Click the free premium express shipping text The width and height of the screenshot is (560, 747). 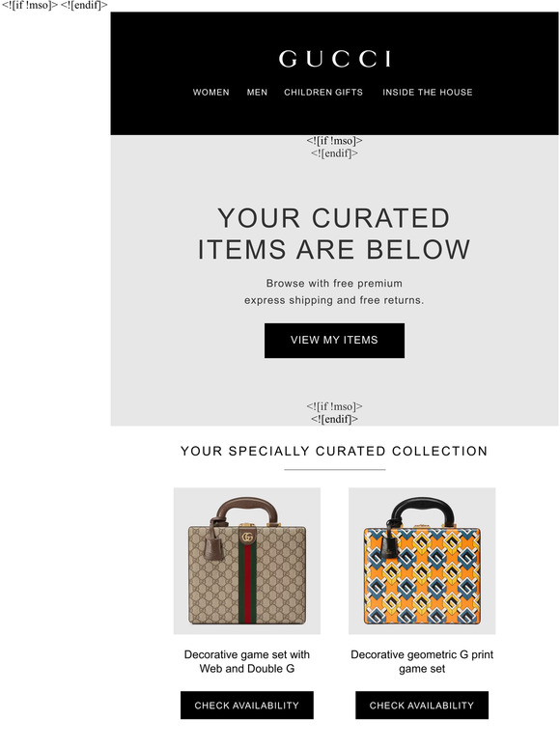click(x=334, y=291)
